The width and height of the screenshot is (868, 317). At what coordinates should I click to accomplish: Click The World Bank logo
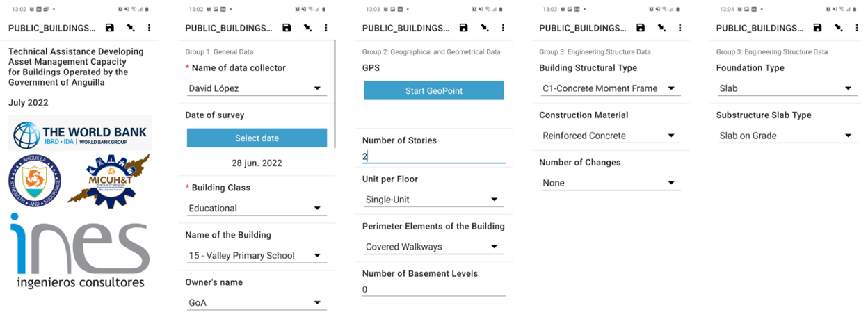pos(80,135)
